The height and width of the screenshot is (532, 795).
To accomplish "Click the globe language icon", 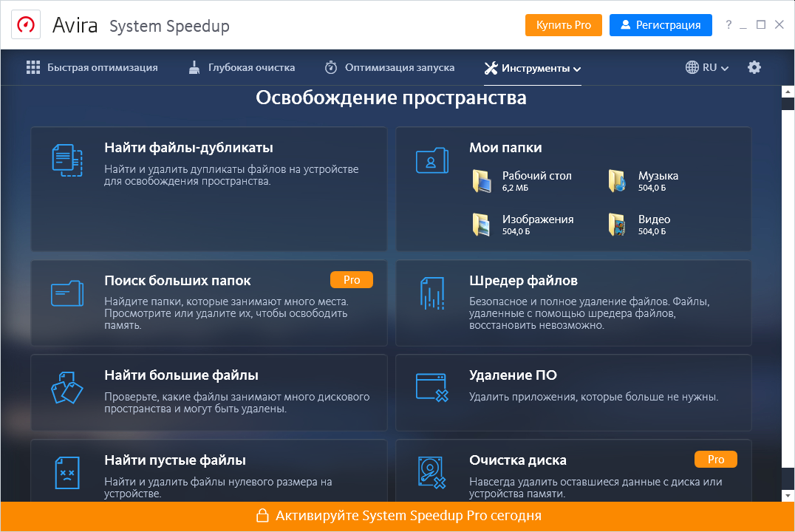I will 692,67.
